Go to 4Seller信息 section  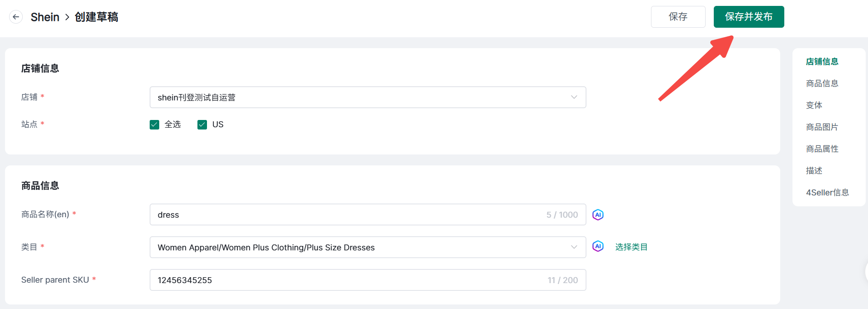coord(828,193)
